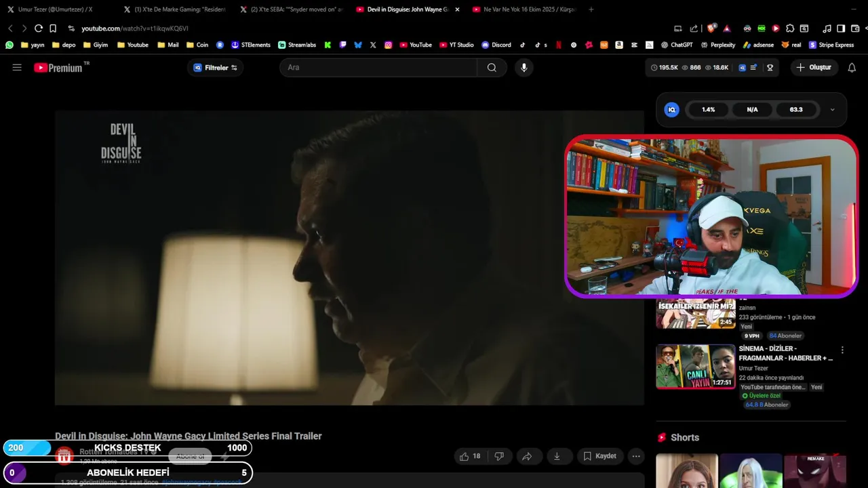Switch to Umur Tezer X tab
The width and height of the screenshot is (868, 488).
56,9
